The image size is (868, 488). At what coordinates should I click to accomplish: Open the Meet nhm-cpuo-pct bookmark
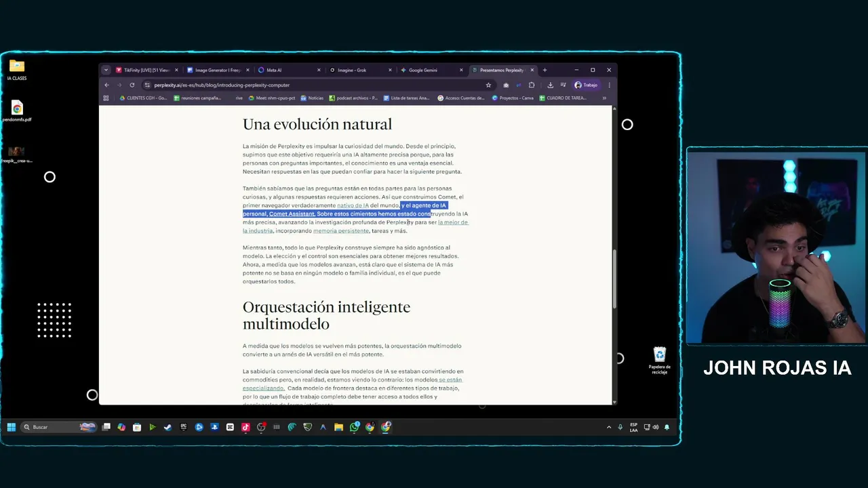pyautogui.click(x=272, y=98)
